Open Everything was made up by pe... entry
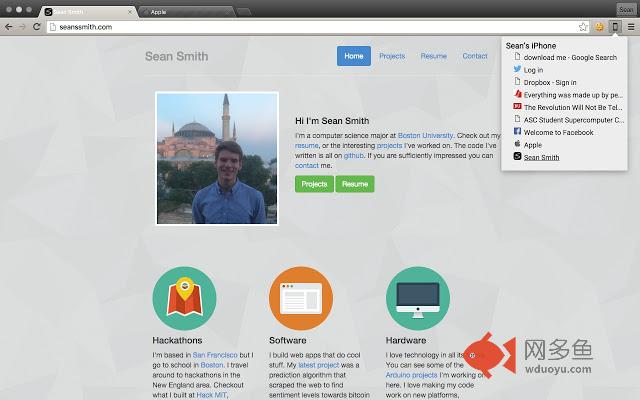The width and height of the screenshot is (640, 400). click(x=573, y=95)
